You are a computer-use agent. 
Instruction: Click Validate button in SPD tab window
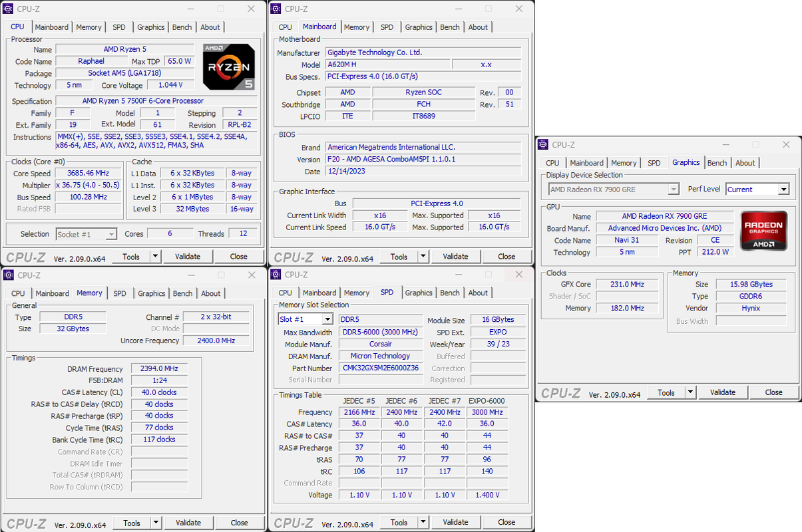pos(455,522)
